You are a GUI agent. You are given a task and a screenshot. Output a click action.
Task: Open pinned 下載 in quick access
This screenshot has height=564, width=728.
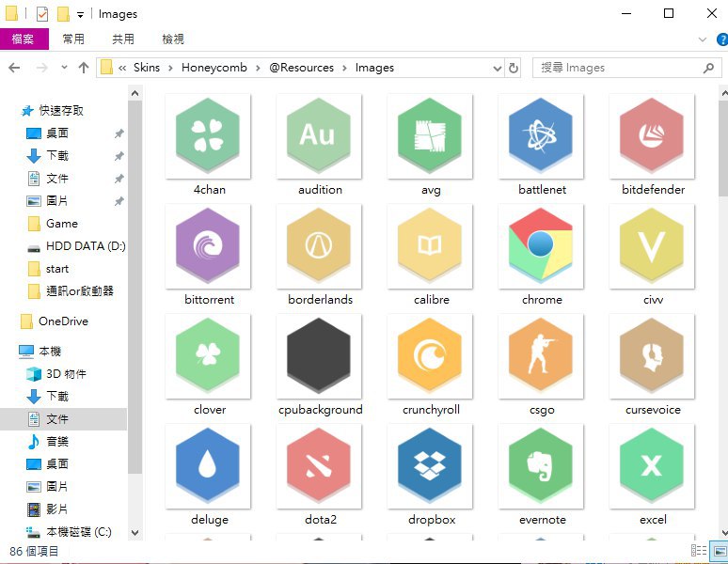tap(57, 155)
